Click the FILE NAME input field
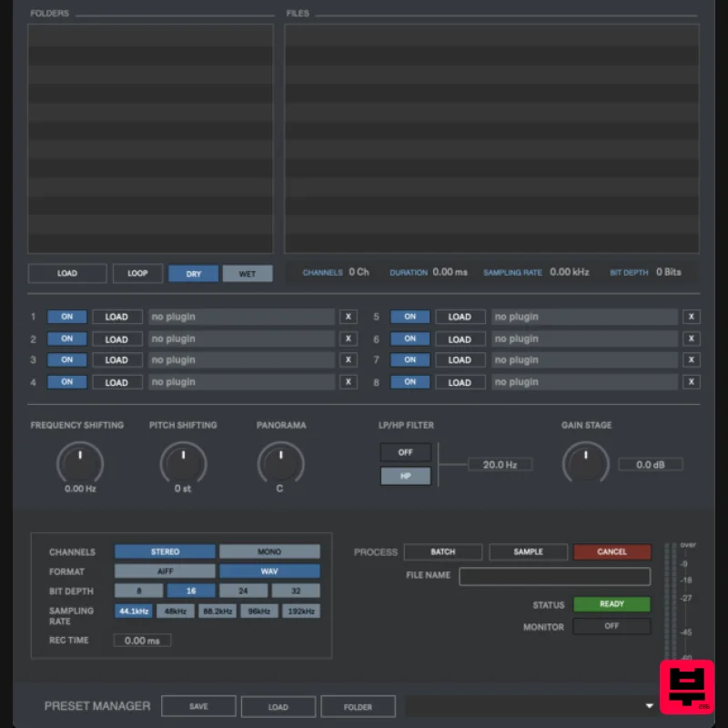Image resolution: width=728 pixels, height=728 pixels. [x=555, y=576]
